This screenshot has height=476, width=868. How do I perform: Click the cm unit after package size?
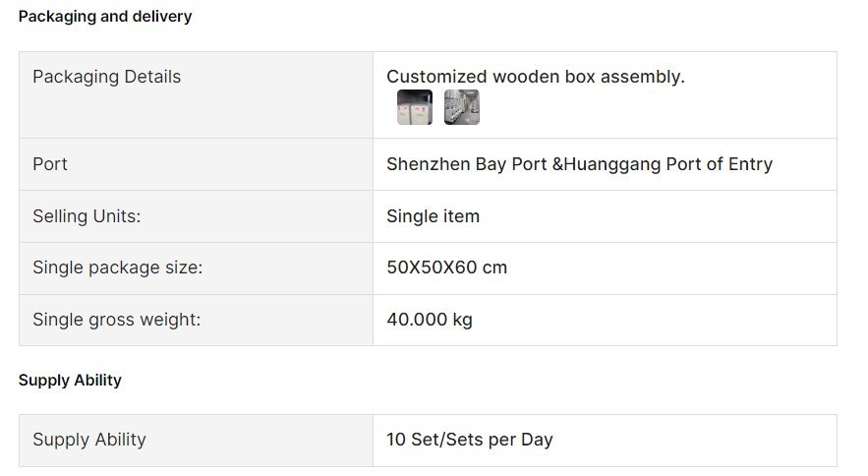point(494,268)
